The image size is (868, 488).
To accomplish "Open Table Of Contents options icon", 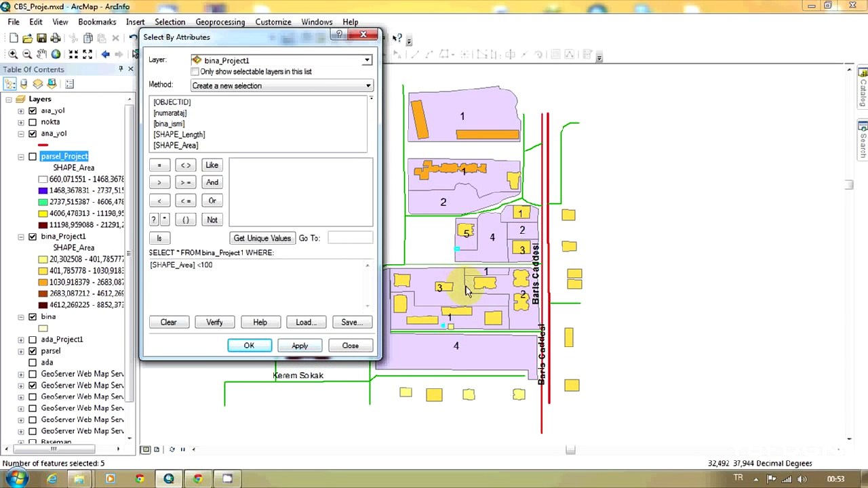I will pos(69,84).
